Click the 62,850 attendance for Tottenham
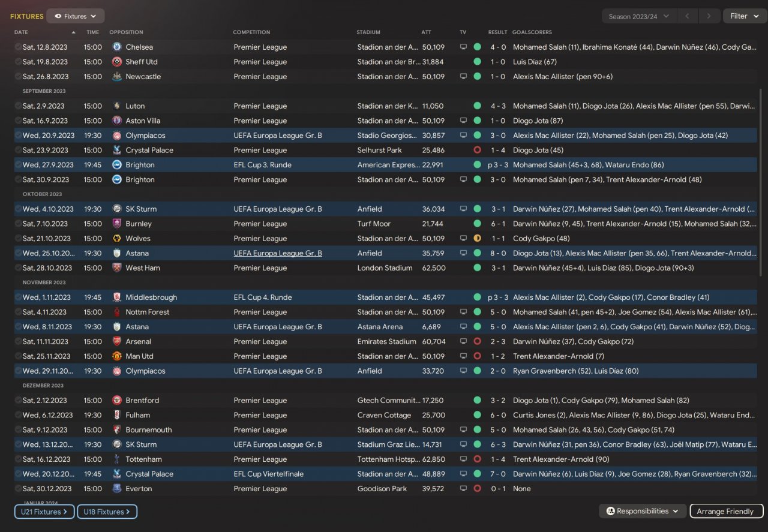 434,459
